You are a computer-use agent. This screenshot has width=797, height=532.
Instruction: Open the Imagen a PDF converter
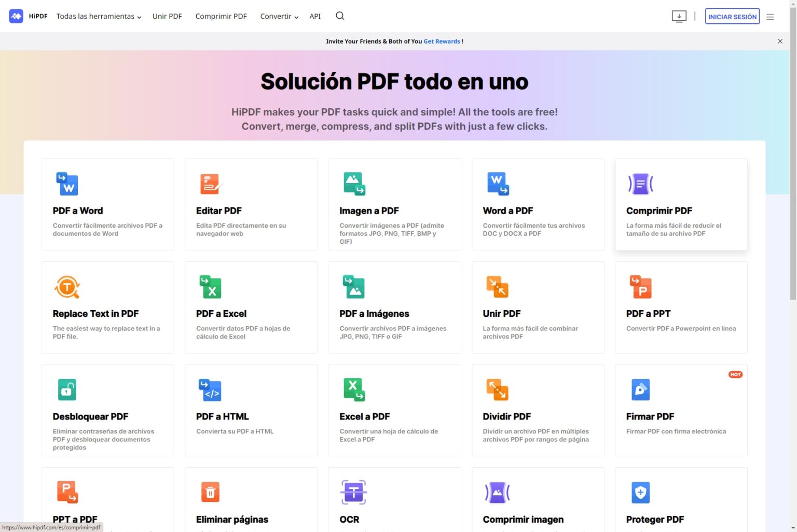click(394, 205)
